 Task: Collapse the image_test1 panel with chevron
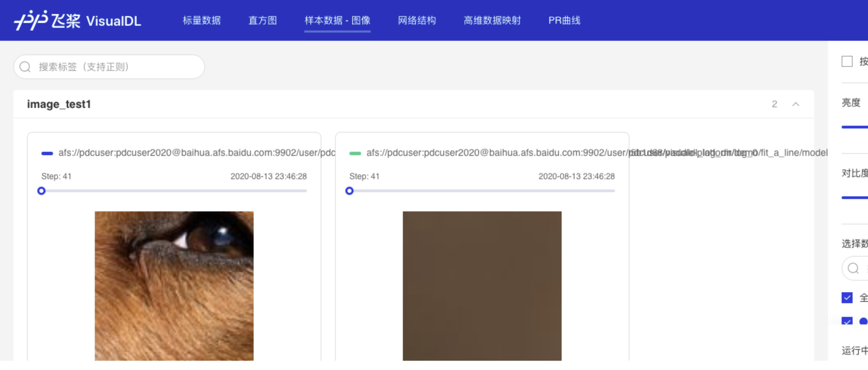coord(796,104)
